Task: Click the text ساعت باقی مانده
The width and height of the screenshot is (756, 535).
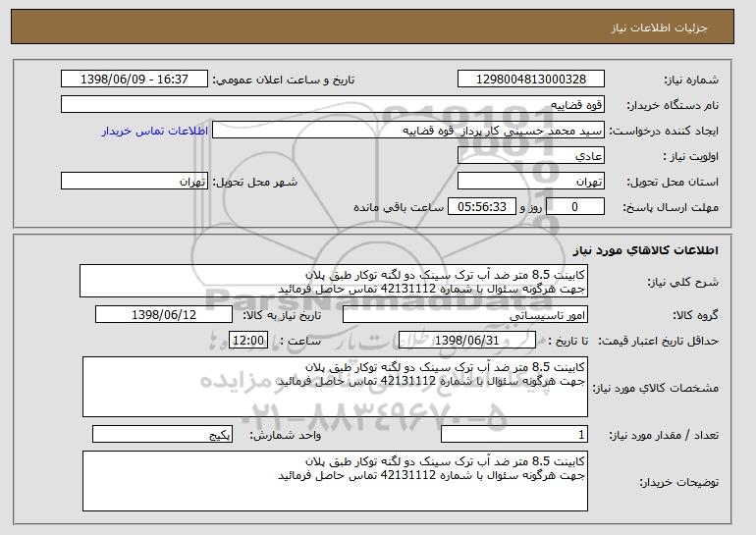Action: [x=399, y=207]
